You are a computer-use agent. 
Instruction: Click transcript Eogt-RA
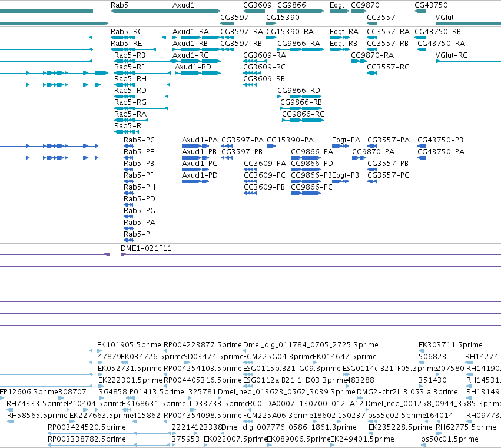tap(344, 32)
